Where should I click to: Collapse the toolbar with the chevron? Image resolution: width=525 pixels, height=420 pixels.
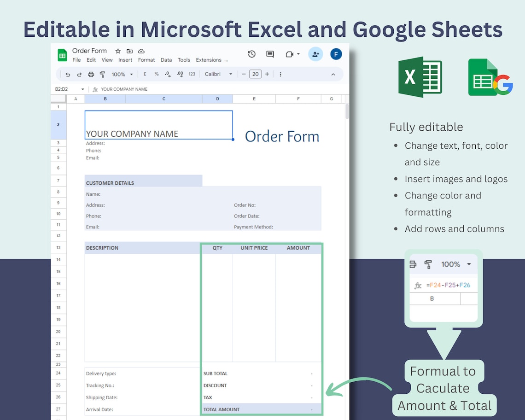(333, 74)
